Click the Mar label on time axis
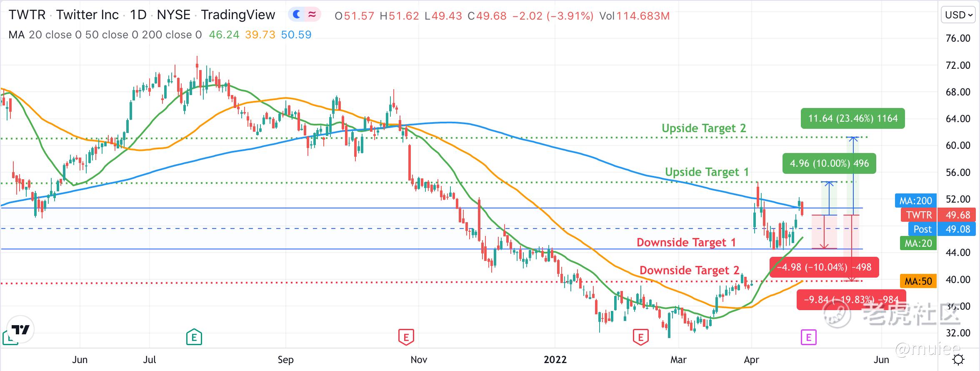Viewport: 980px width, 371px height. point(678,360)
